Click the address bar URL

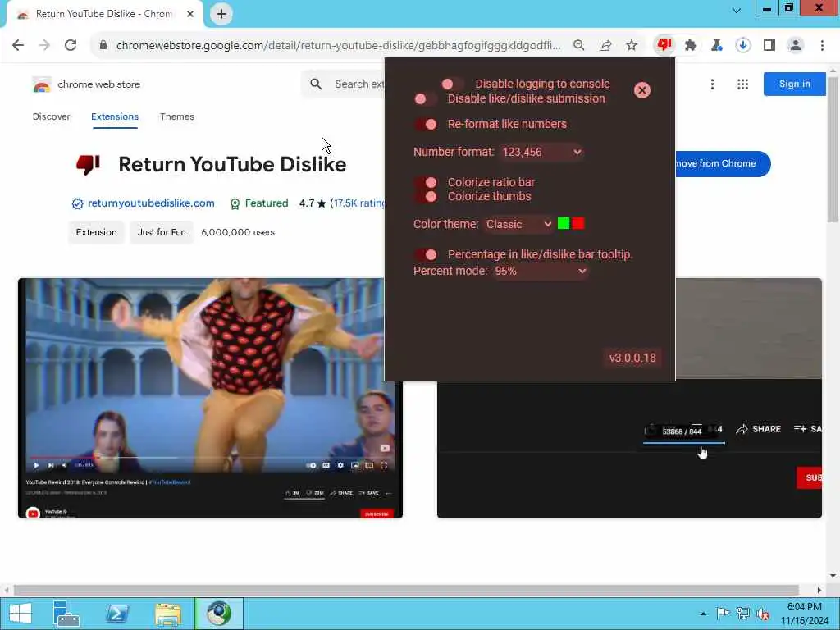pos(339,45)
